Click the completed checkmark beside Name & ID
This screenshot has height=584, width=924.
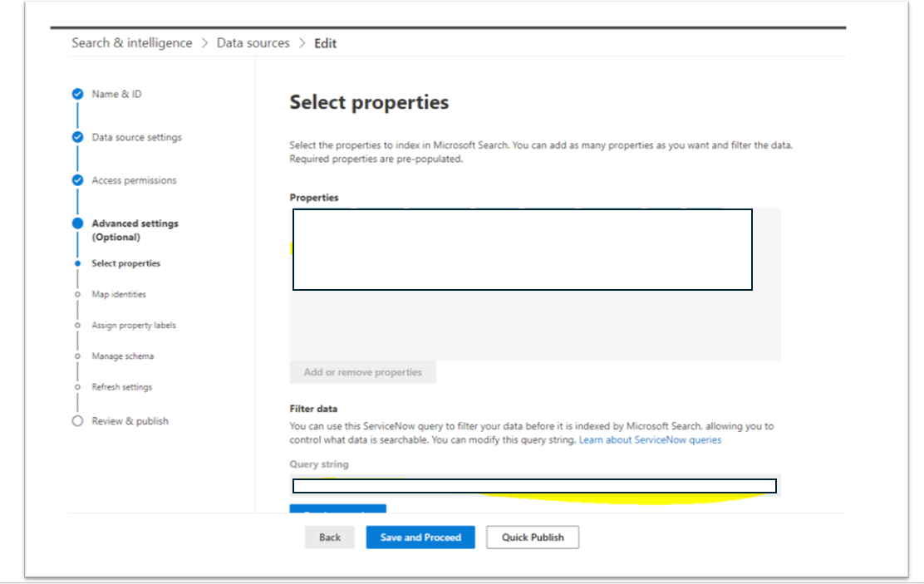(77, 94)
